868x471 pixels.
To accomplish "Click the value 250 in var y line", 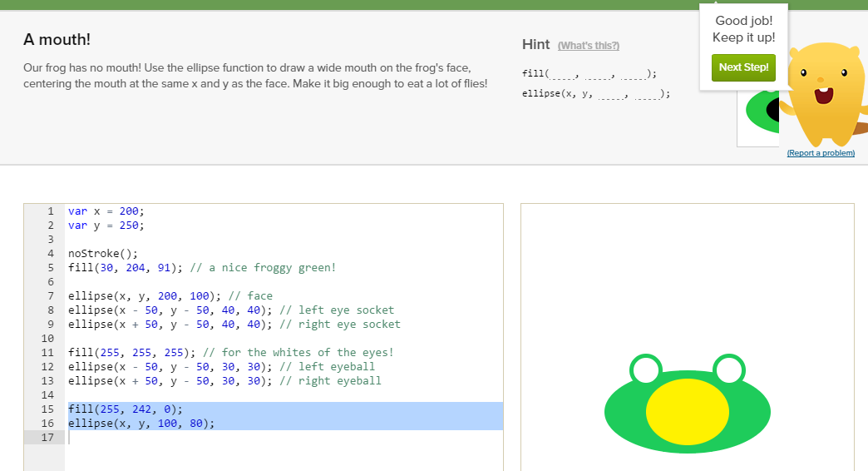I will [128, 226].
